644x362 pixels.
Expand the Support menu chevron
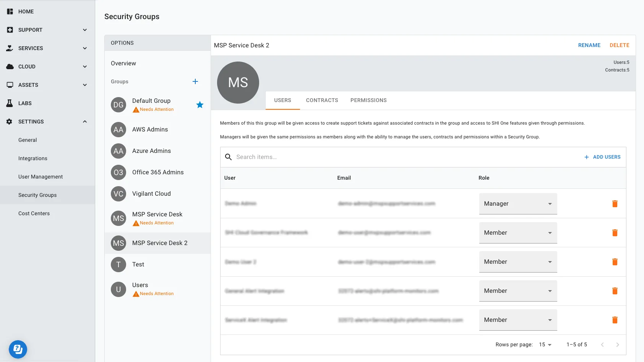[85, 30]
